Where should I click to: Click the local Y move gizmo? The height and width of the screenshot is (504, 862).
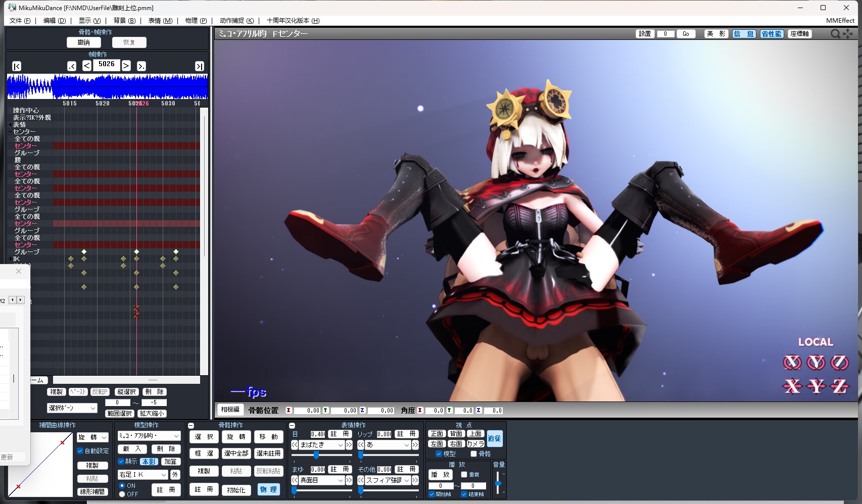(x=816, y=386)
